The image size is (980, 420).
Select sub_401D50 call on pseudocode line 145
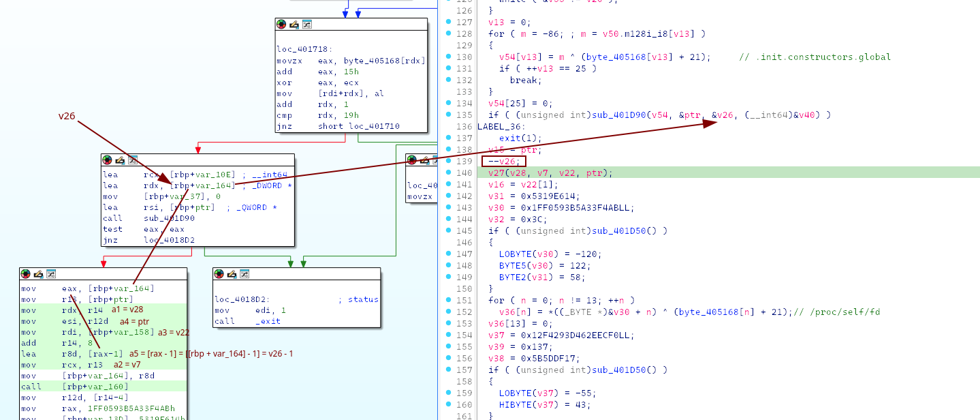[620, 230]
